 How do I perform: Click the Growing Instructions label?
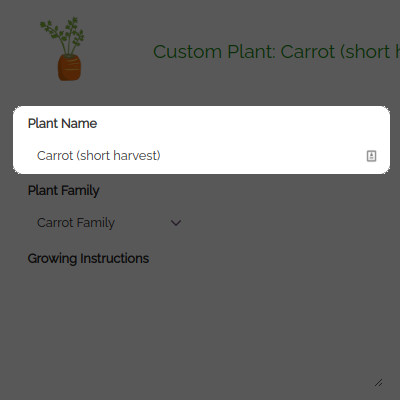88,259
